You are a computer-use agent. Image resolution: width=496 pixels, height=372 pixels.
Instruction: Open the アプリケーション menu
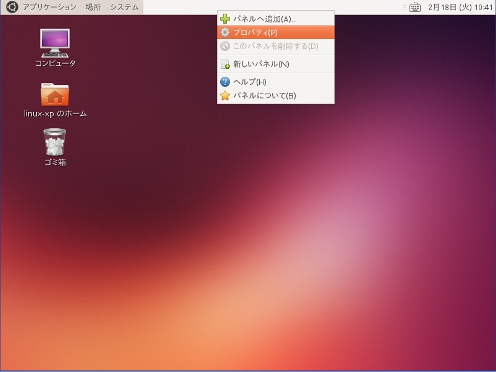[x=49, y=7]
